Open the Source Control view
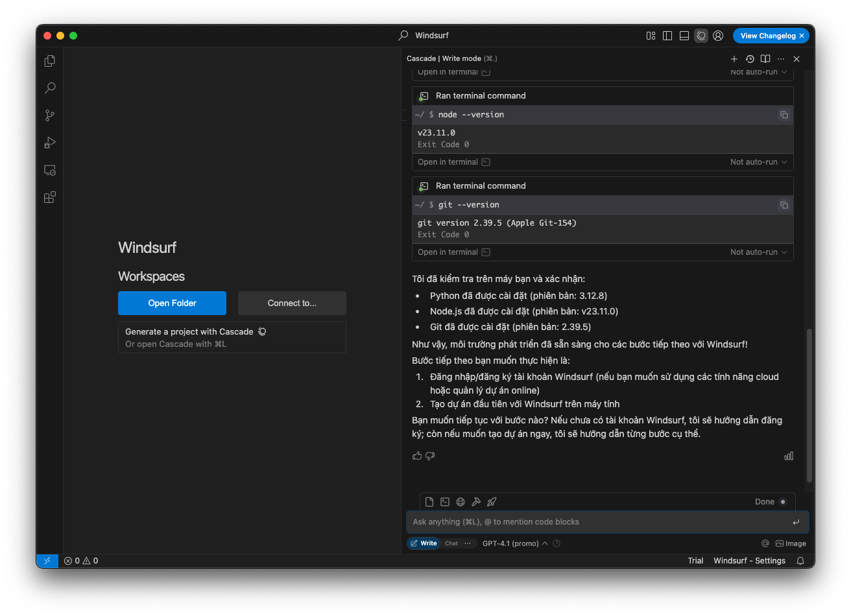Viewport: 851px width, 616px height. click(x=50, y=115)
